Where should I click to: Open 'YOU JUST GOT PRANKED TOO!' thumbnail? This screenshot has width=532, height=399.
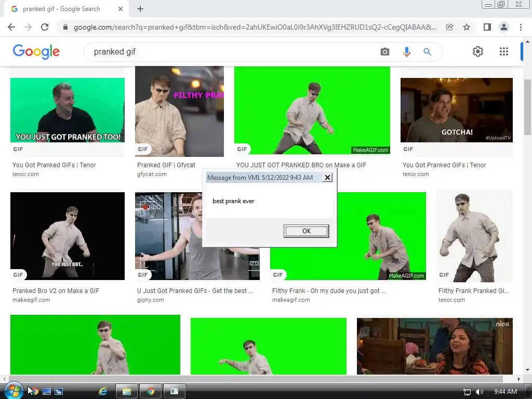click(x=68, y=110)
